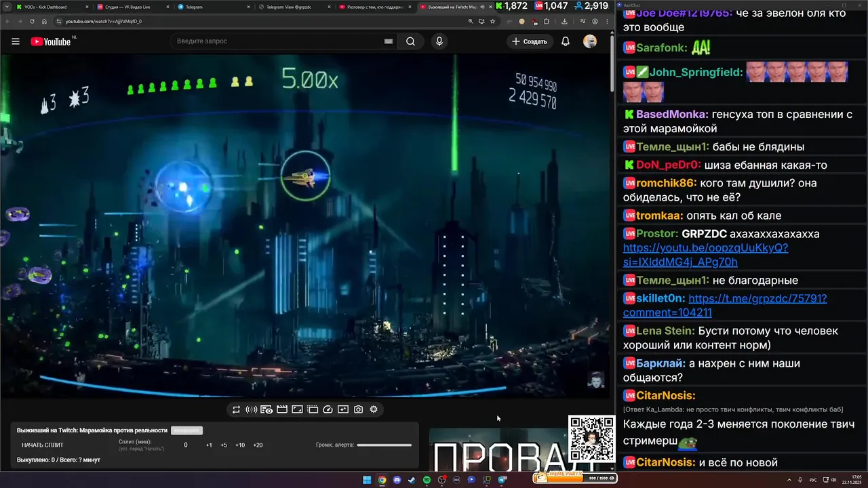Open YouTube notifications bell

pos(565,41)
